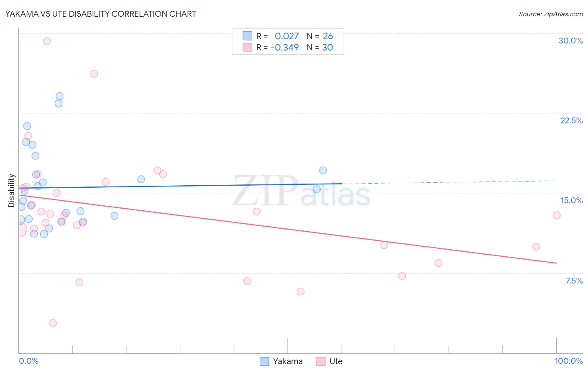Click the highest pink Ute point near 30%

(x=47, y=41)
